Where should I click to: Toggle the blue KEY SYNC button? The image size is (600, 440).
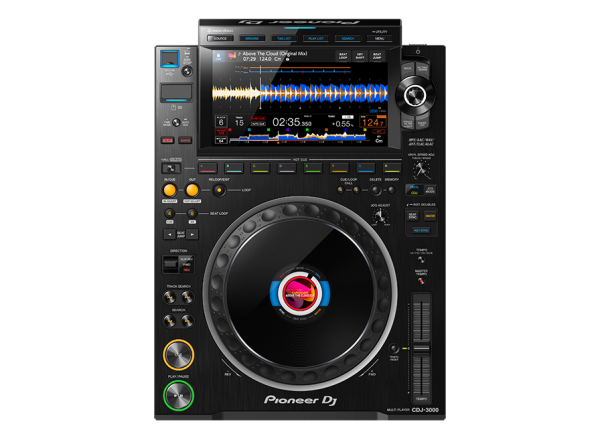tap(421, 230)
